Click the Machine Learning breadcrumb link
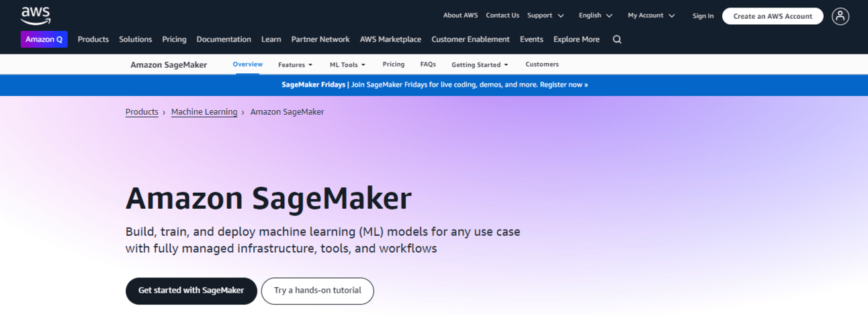 [204, 112]
